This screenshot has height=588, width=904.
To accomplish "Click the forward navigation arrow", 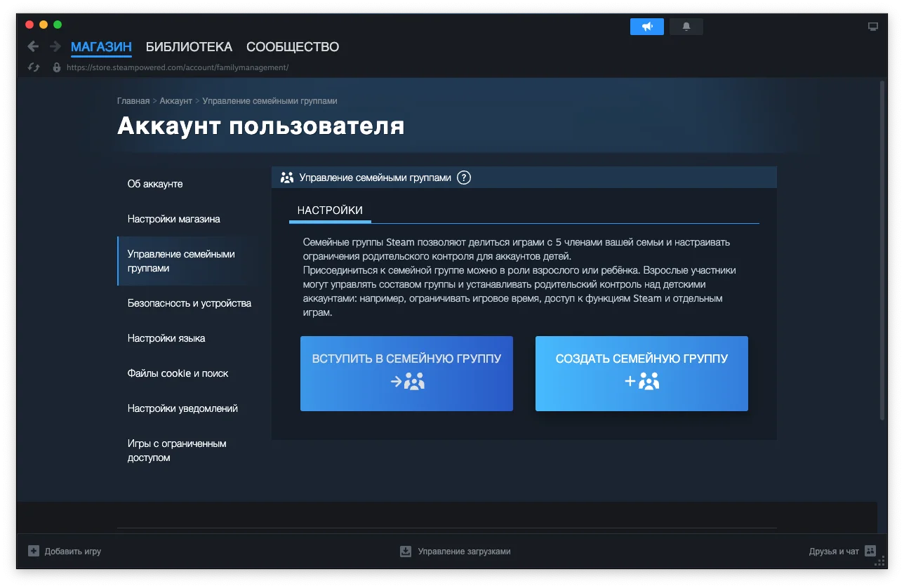I will tap(55, 47).
